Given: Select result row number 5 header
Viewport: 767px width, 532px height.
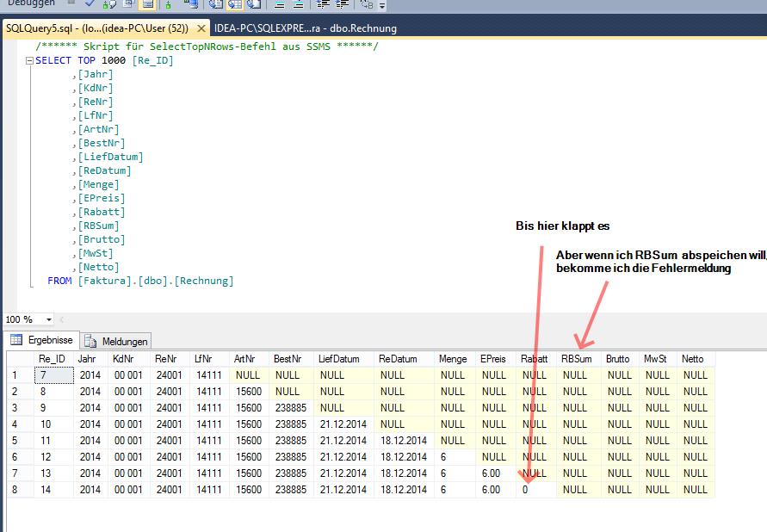Looking at the screenshot, I should click(x=20, y=441).
